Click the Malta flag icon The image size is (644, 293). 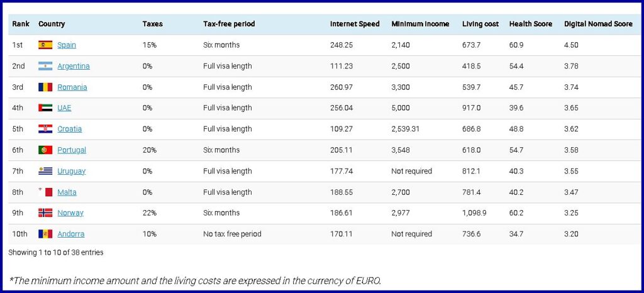(45, 192)
